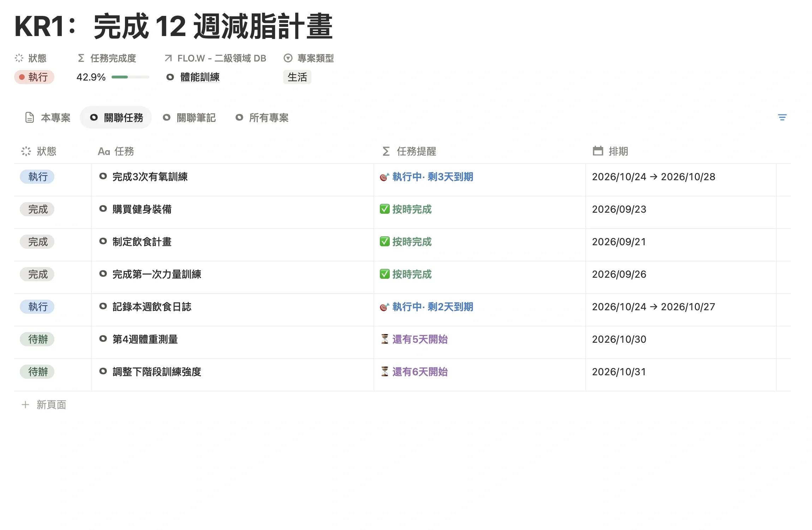
Task: Open status dropdown for 購買健身裝備 row
Action: pyautogui.click(x=37, y=209)
